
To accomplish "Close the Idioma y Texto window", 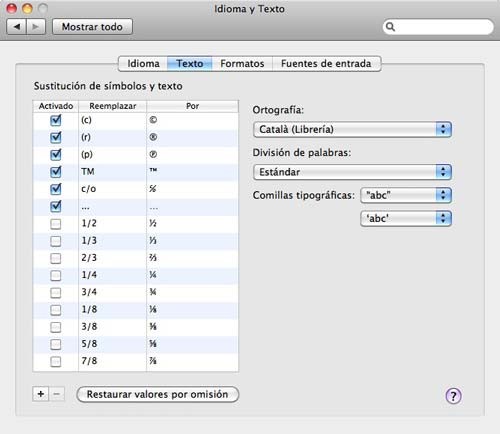I will 12,8.
